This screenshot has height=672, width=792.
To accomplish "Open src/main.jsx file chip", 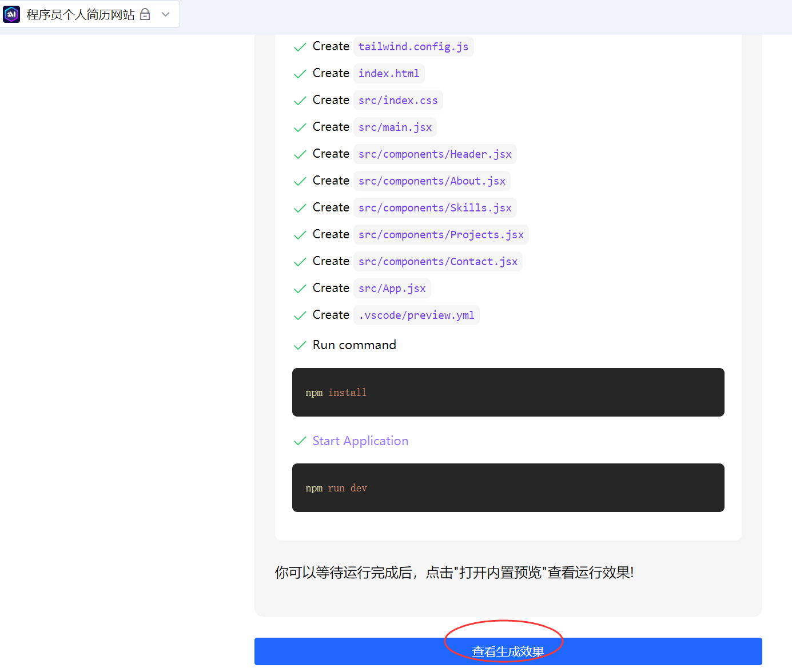I will [x=395, y=127].
